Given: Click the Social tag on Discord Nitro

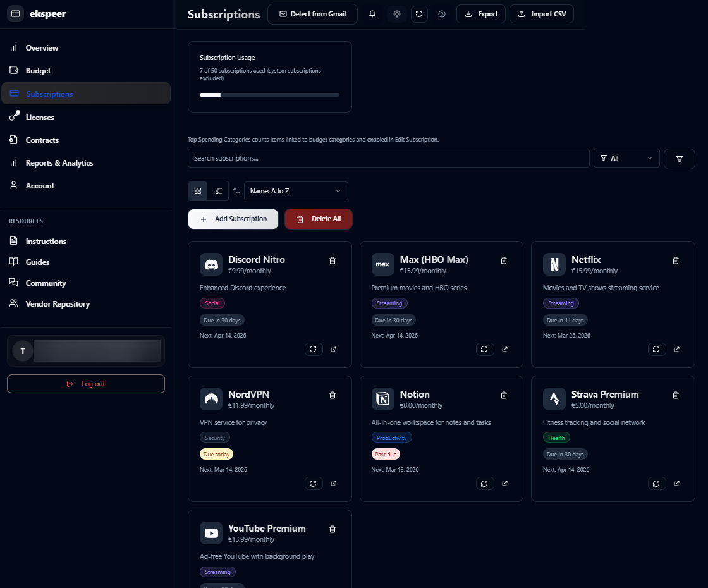Looking at the screenshot, I should [x=212, y=303].
